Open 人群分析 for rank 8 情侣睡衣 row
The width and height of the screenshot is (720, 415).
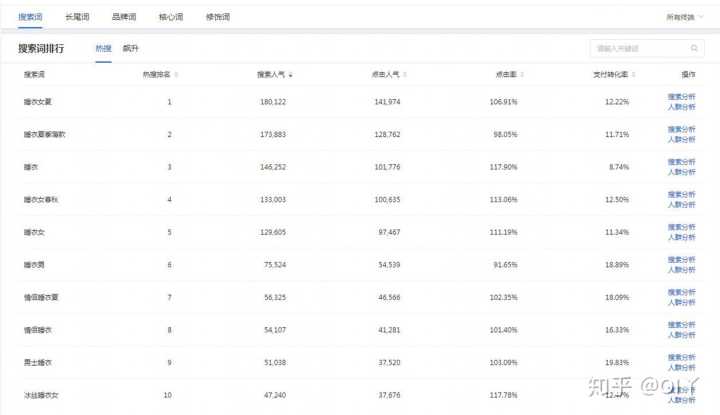[x=681, y=335]
